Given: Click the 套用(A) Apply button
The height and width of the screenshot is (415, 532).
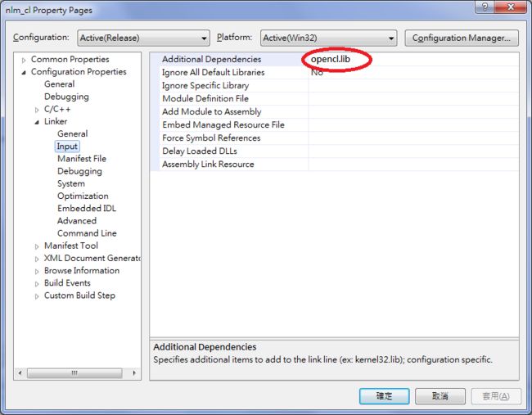Looking at the screenshot, I should (x=496, y=396).
